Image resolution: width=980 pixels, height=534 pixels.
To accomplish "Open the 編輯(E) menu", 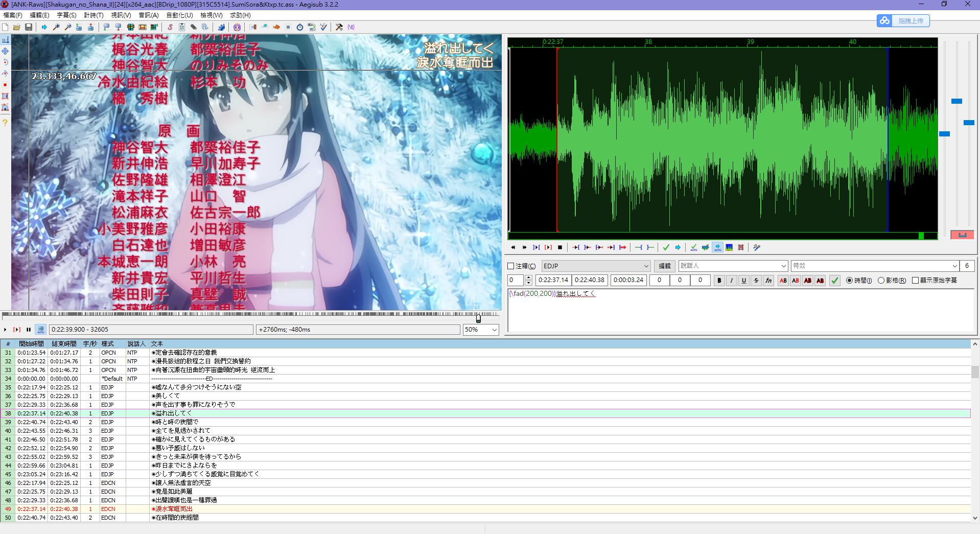I will tap(39, 15).
